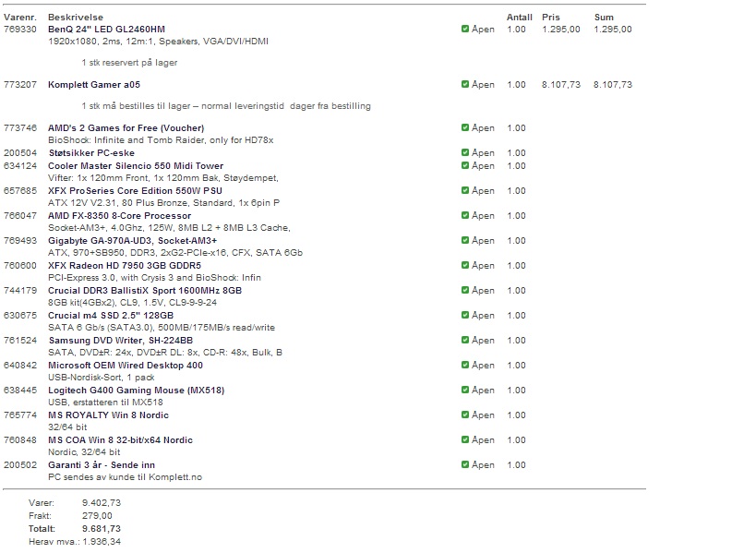This screenshot has width=756, height=553.
Task: Click the green check icon for XFX ProSeries 550W PSU
Action: tap(465, 190)
